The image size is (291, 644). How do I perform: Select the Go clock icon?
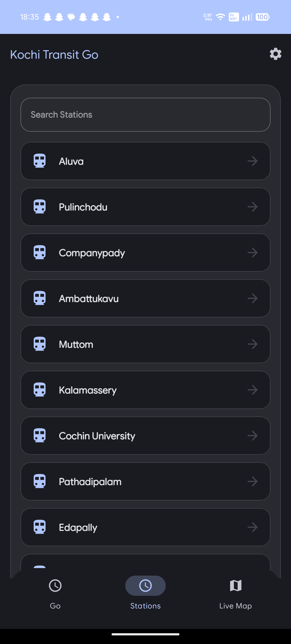[55, 586]
